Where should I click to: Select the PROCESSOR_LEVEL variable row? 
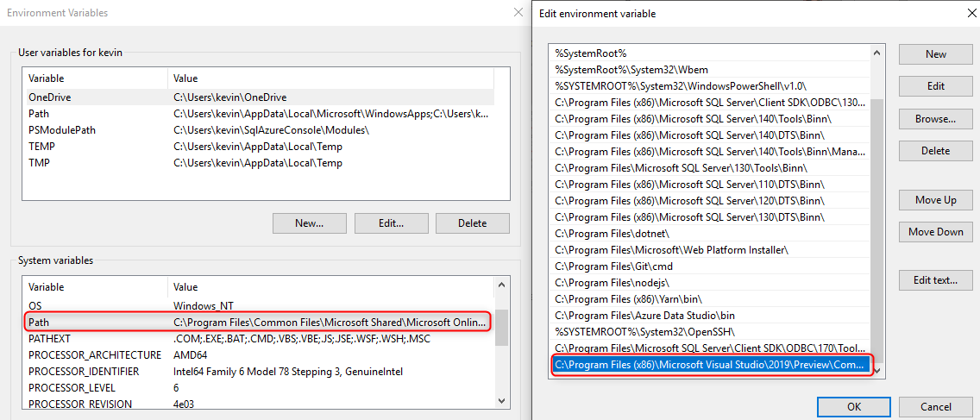coord(258,387)
